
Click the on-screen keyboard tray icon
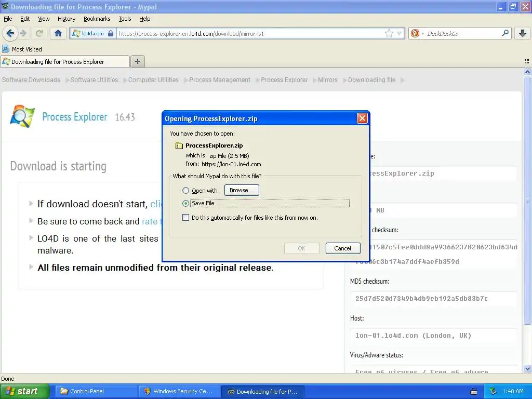[474, 392]
